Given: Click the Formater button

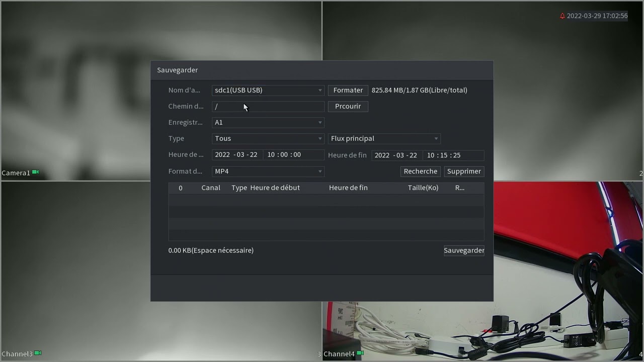Looking at the screenshot, I should pos(348,90).
